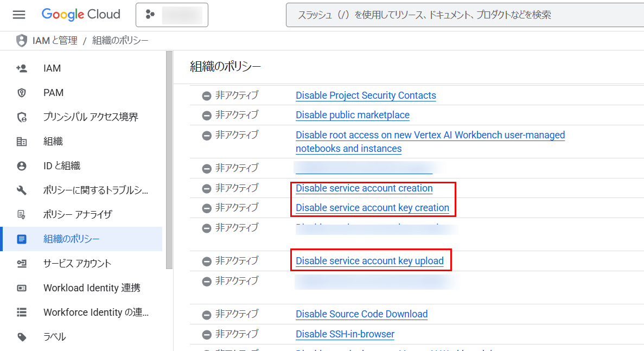This screenshot has height=351, width=644.
Task: Open the 組織 building icon entry
Action: tap(22, 142)
